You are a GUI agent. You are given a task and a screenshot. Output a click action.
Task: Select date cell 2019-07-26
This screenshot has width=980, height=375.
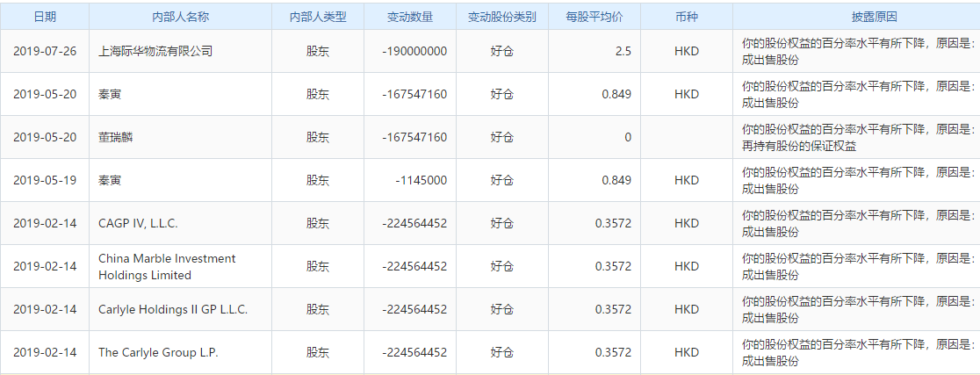pyautogui.click(x=45, y=51)
